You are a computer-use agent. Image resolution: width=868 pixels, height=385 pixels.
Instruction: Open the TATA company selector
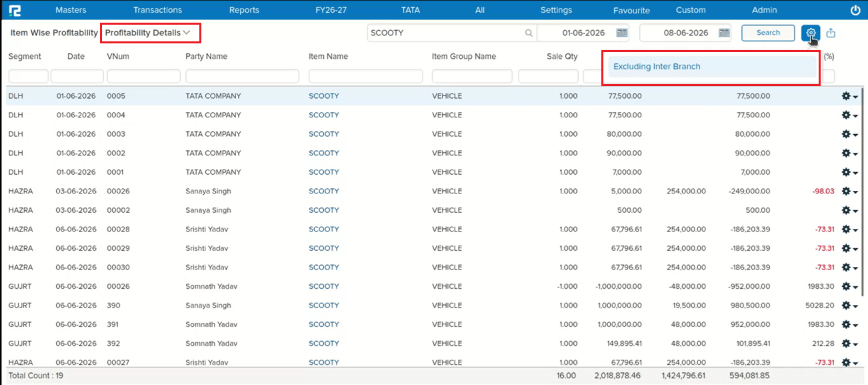coord(411,10)
